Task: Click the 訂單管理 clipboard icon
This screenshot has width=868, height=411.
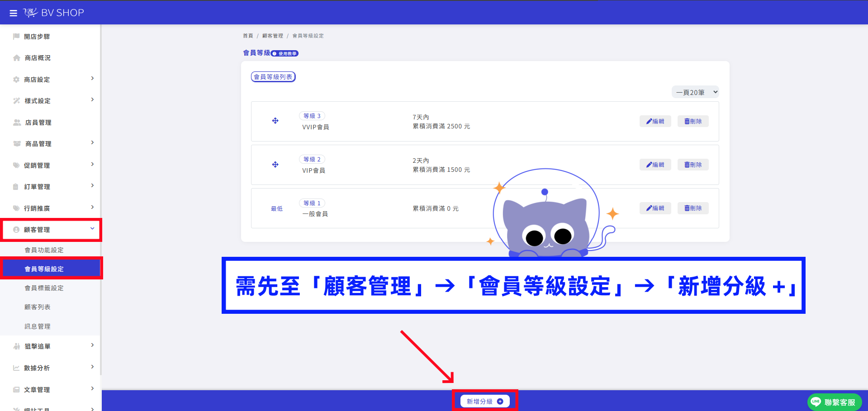Action: click(16, 187)
